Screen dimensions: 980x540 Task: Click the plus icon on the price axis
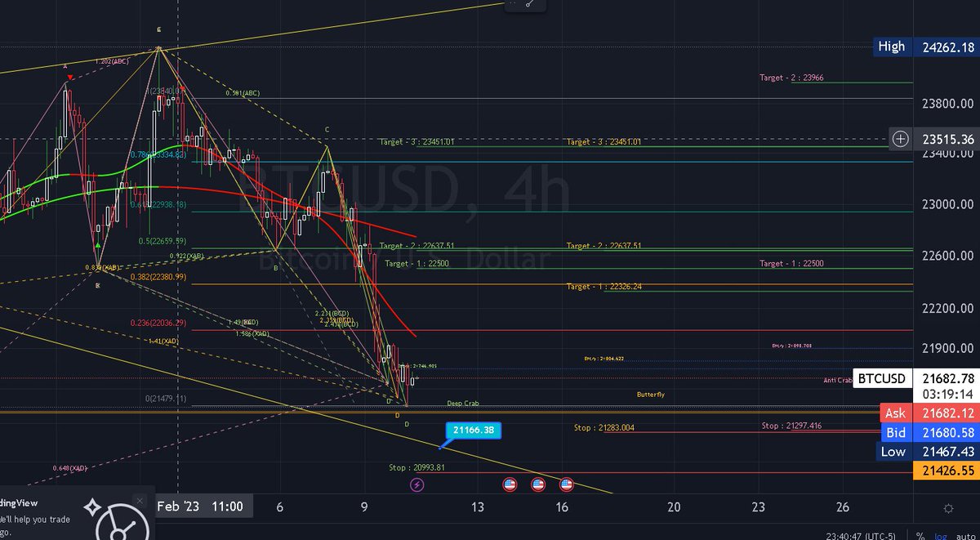(x=900, y=139)
